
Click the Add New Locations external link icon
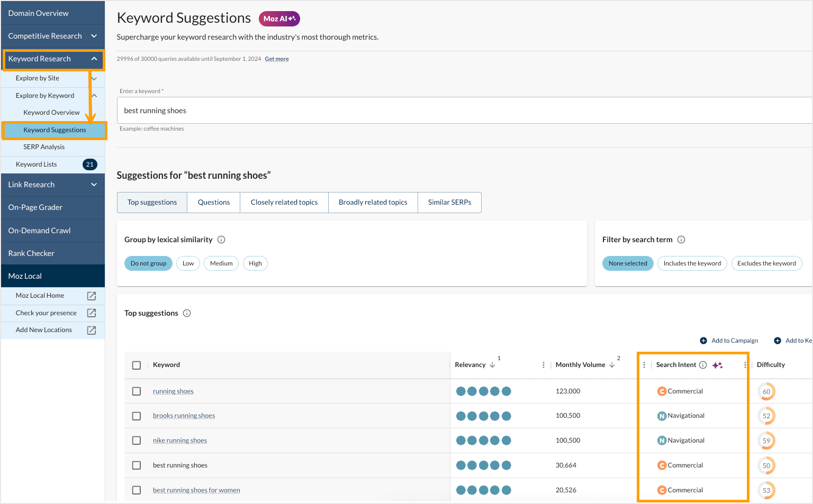(92, 330)
